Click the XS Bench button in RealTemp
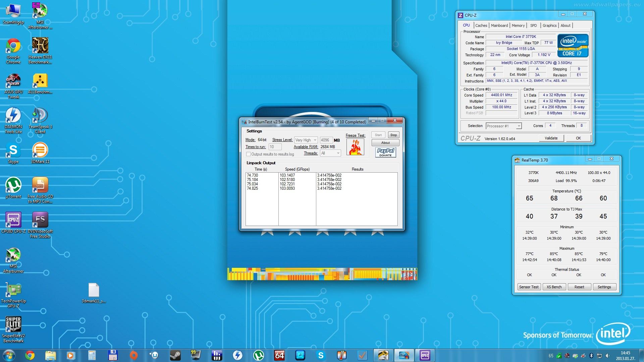Screen dimensions: 644x362 coord(554,287)
